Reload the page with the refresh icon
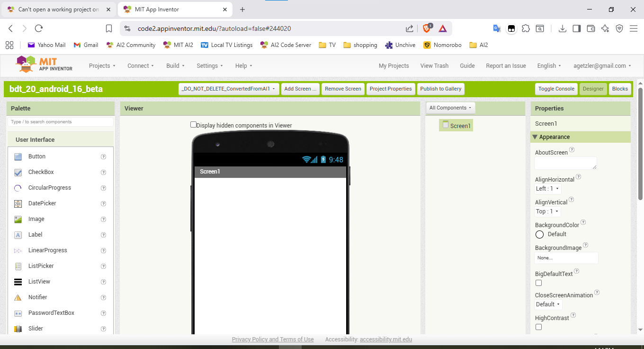Screen dimensions: 644x349 pyautogui.click(x=39, y=28)
